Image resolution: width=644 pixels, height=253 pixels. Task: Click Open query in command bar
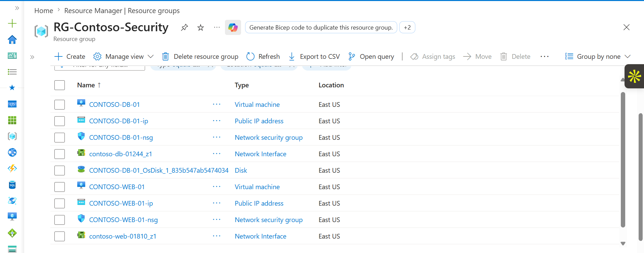pos(371,56)
